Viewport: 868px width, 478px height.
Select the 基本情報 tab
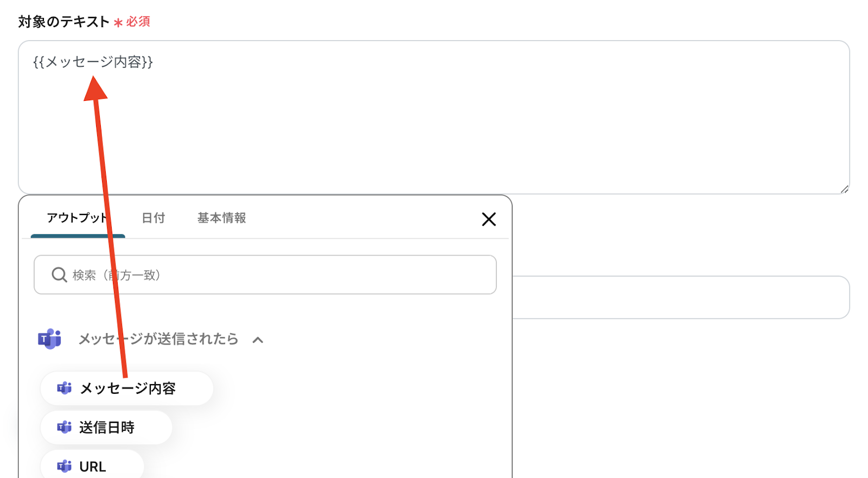click(x=221, y=218)
